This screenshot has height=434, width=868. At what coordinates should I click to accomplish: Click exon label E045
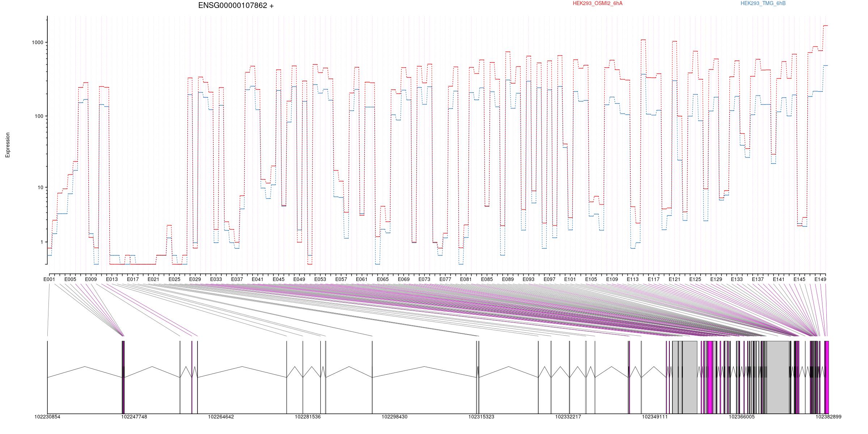[278, 280]
